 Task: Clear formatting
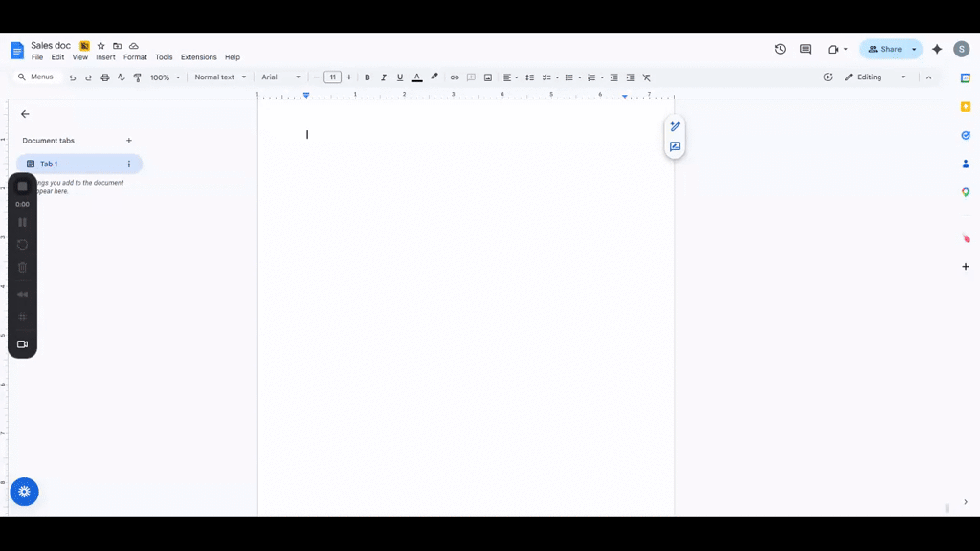(x=647, y=77)
